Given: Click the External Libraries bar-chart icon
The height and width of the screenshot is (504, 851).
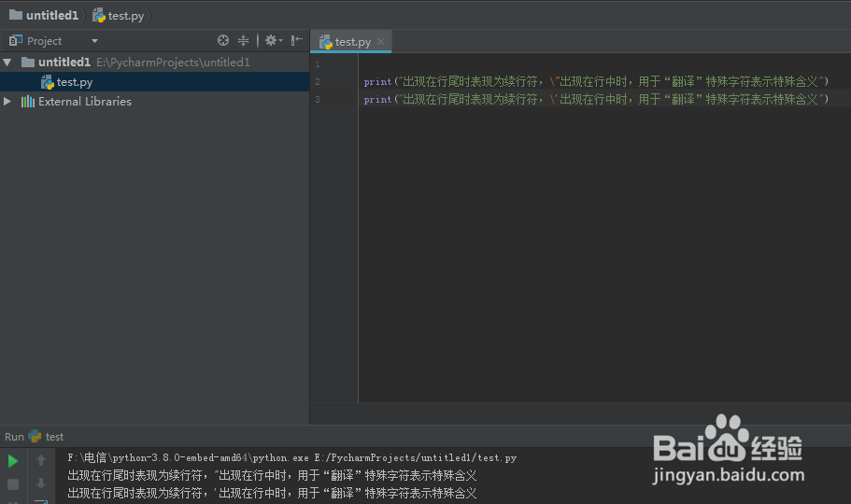Looking at the screenshot, I should (x=28, y=102).
